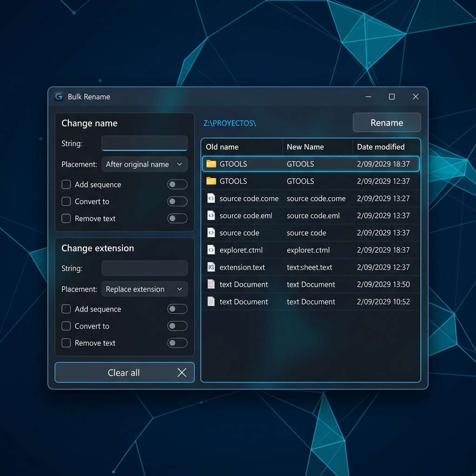Screen dimensions: 476x476
Task: Click the source code.eml file icon
Action: 211,216
